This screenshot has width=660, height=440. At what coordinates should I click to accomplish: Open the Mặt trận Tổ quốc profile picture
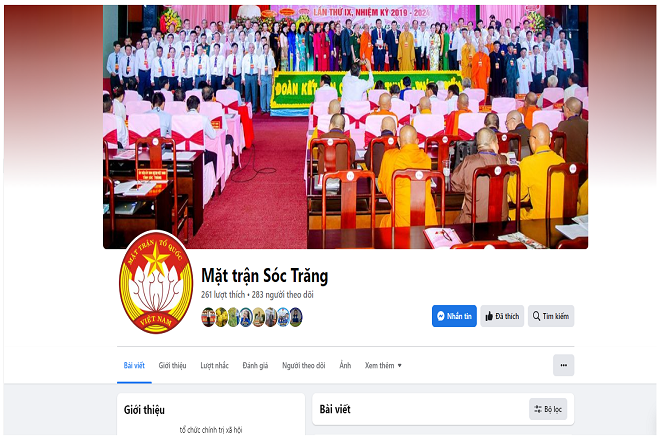156,283
